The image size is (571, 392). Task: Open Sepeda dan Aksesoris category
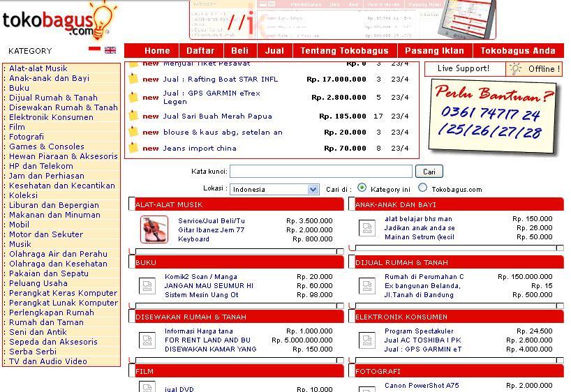pyautogui.click(x=54, y=342)
